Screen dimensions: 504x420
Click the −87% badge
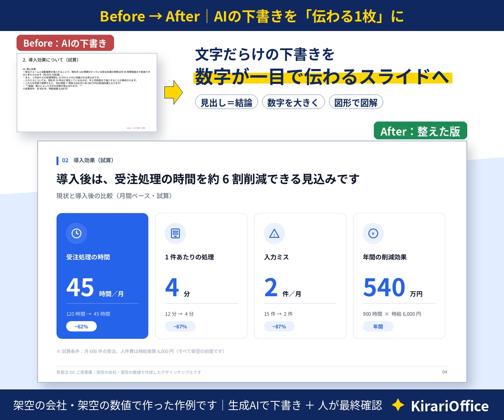tap(279, 327)
